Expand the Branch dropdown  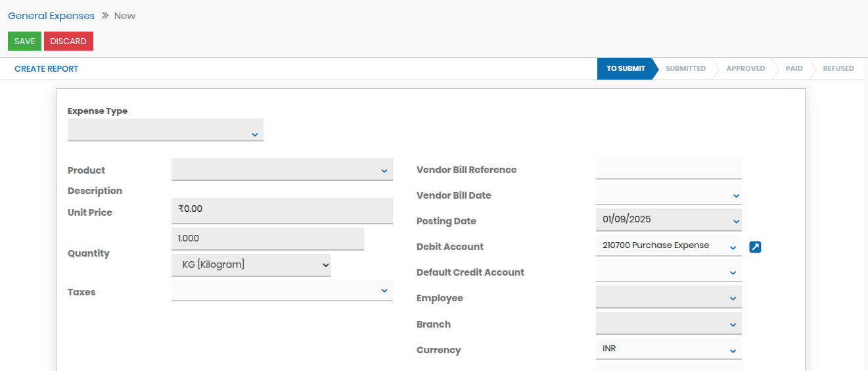[x=668, y=323]
